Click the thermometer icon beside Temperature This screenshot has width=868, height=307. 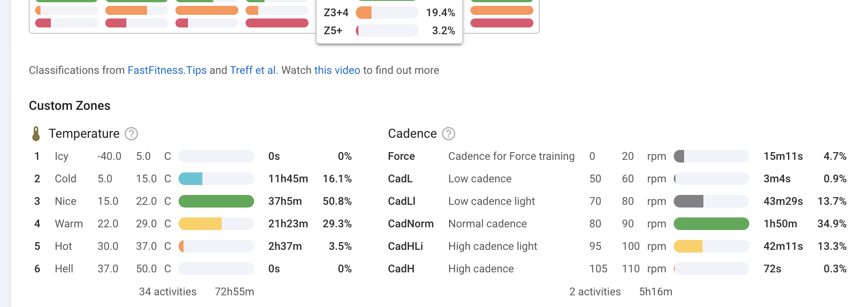(x=36, y=134)
